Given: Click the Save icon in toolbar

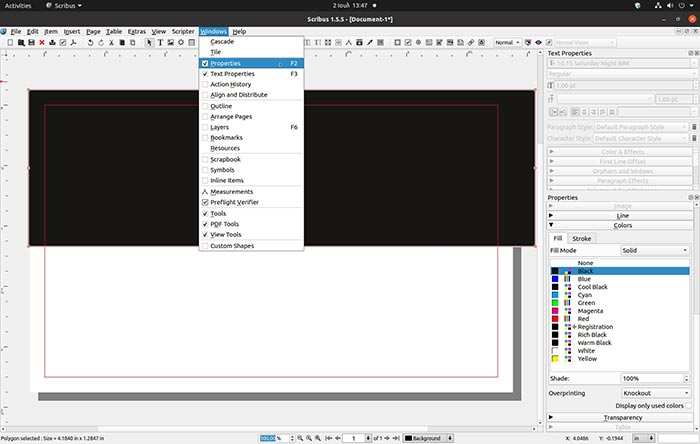Looking at the screenshot, I should pyautogui.click(x=31, y=42).
